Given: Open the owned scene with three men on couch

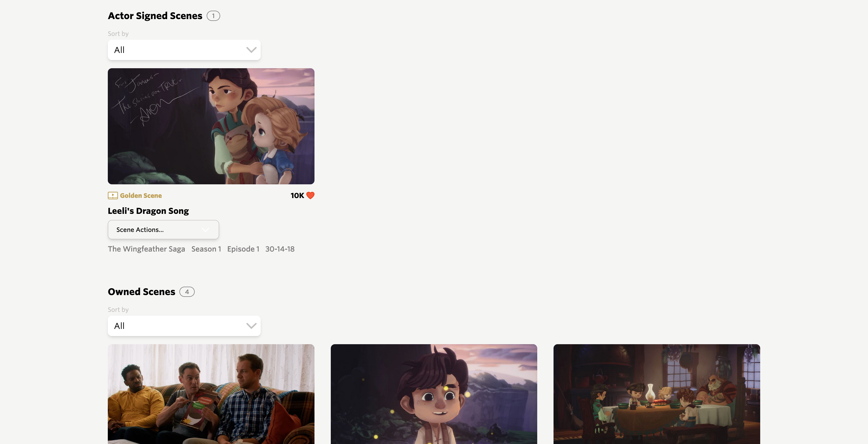Looking at the screenshot, I should [x=211, y=394].
